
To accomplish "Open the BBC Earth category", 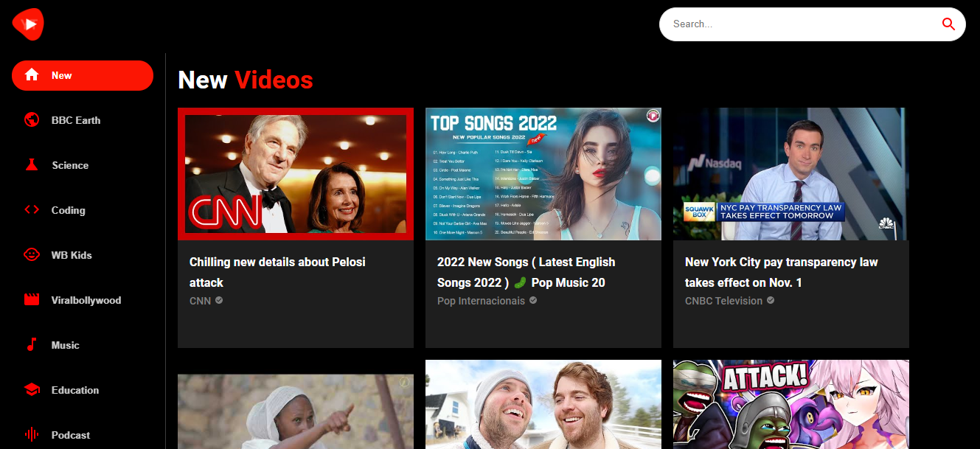I will point(83,120).
